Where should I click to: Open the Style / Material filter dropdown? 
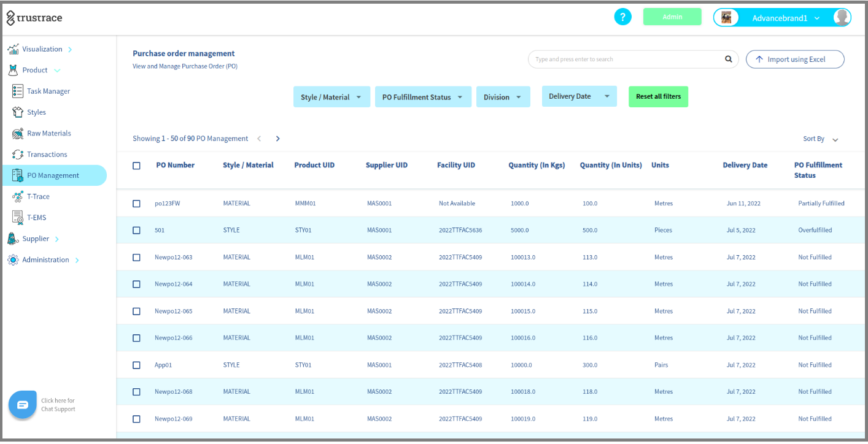coord(331,97)
